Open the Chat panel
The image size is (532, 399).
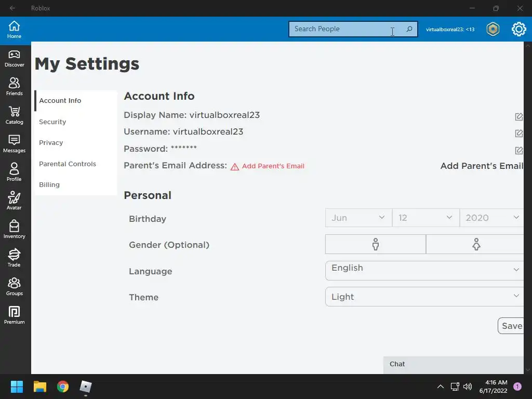454,365
